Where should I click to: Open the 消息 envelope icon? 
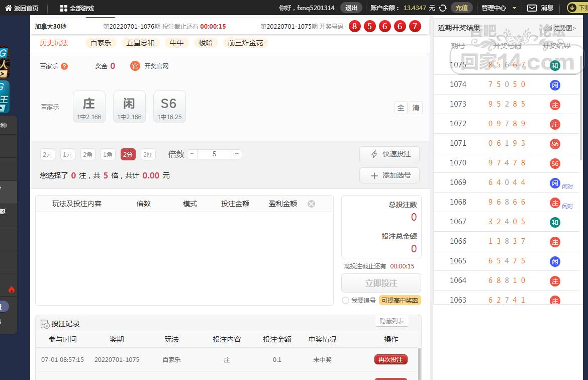click(532, 8)
